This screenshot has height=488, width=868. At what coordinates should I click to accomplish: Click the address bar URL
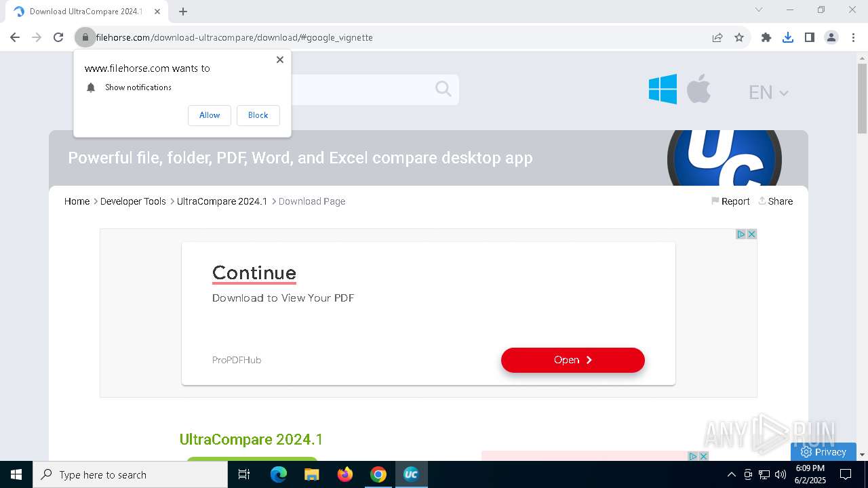pos(234,37)
